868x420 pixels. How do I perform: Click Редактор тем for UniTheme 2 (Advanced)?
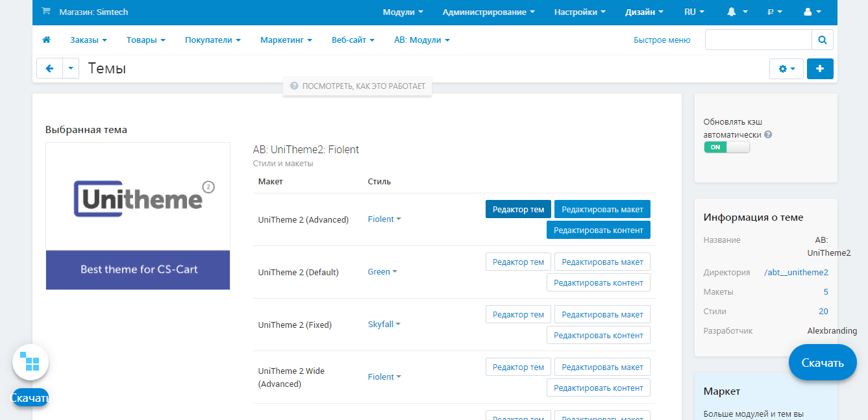click(518, 209)
